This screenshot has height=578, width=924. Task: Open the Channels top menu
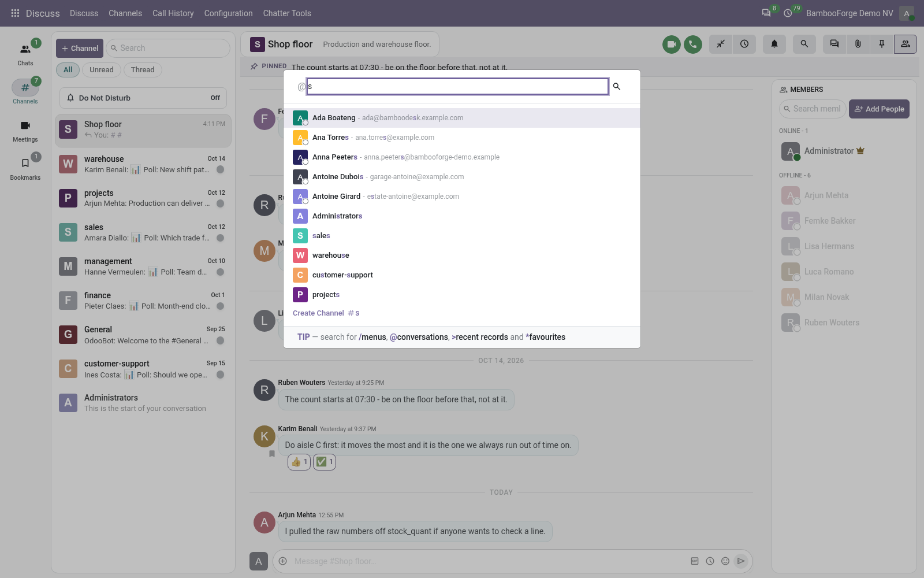[125, 13]
